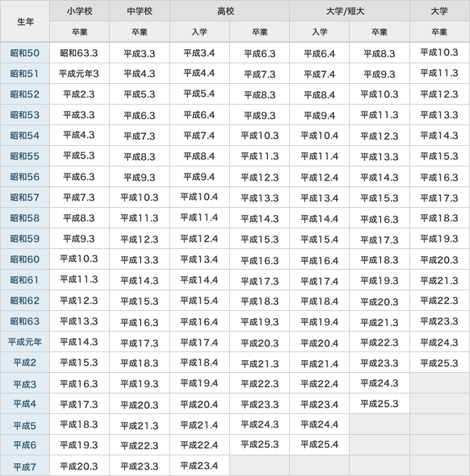Click the 大学/短大 column header
This screenshot has width=470, height=476.
(349, 11)
